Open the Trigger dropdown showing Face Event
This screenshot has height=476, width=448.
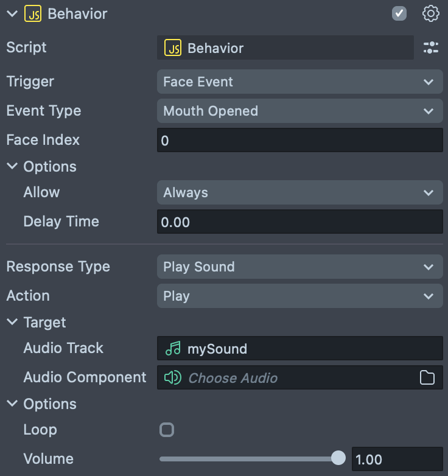(299, 82)
